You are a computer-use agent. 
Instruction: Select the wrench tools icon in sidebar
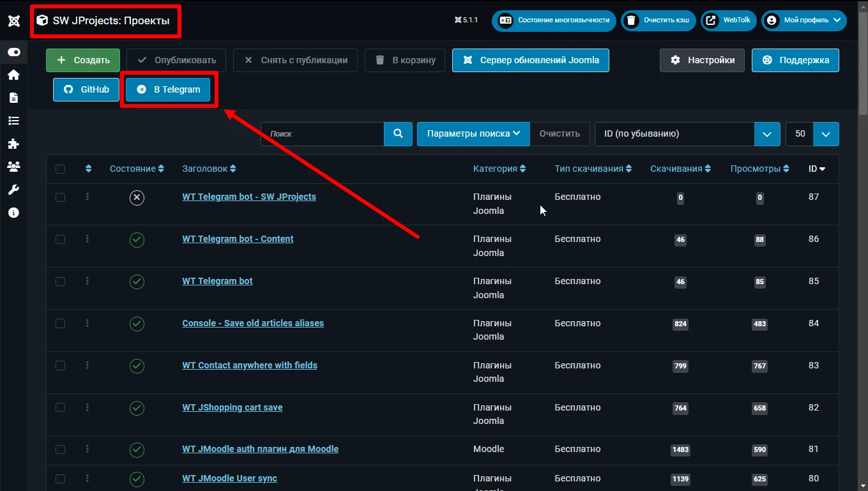pos(14,190)
